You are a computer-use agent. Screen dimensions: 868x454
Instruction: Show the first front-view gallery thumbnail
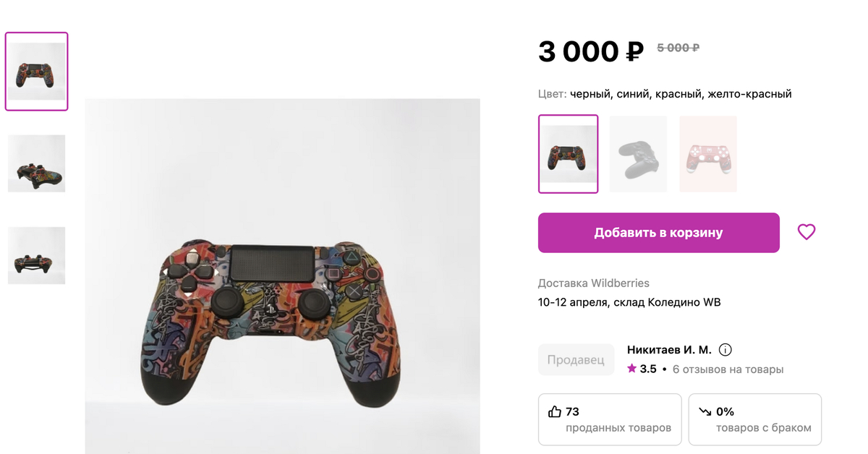36,72
